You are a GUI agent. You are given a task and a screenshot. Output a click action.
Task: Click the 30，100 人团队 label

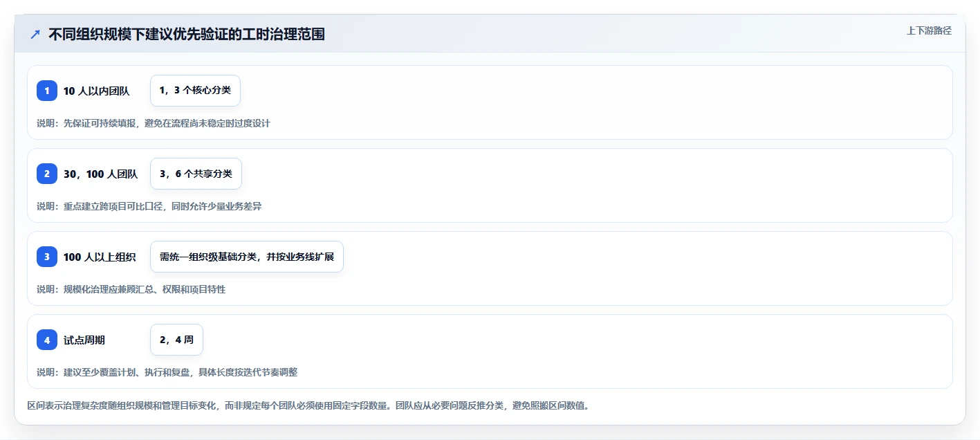100,174
